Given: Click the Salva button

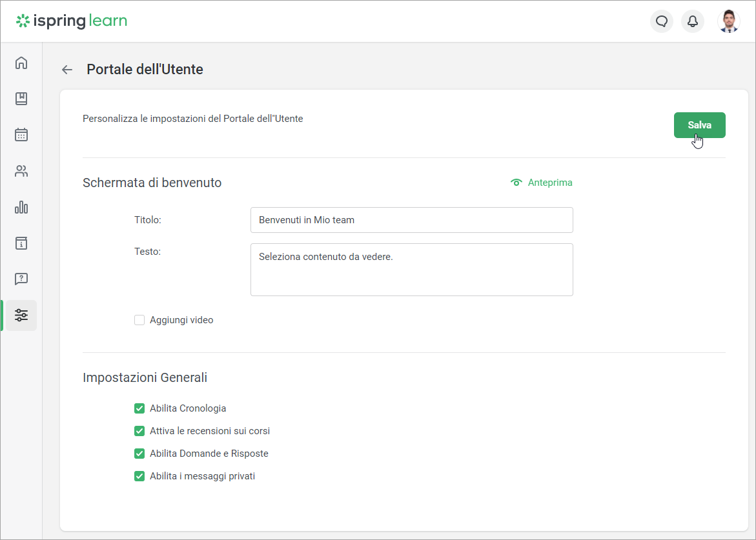Looking at the screenshot, I should pyautogui.click(x=699, y=125).
